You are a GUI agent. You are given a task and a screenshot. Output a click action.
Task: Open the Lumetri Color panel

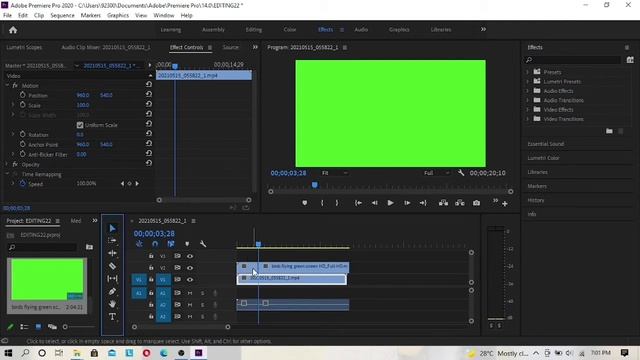coord(543,158)
